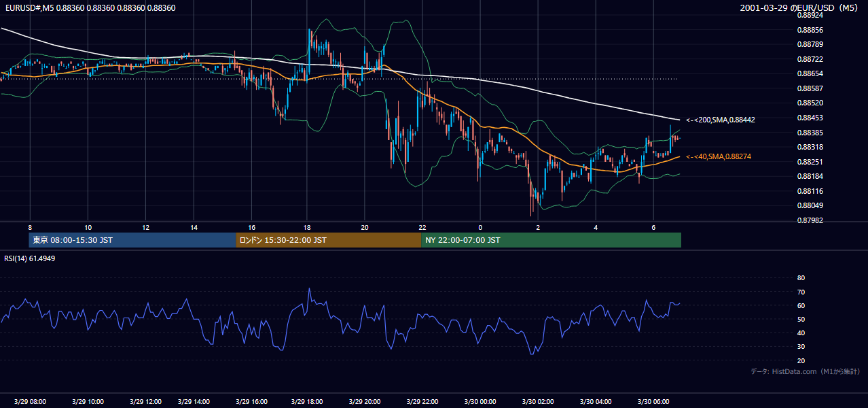
Task: Click price axis label 0.88184
Action: pos(810,176)
